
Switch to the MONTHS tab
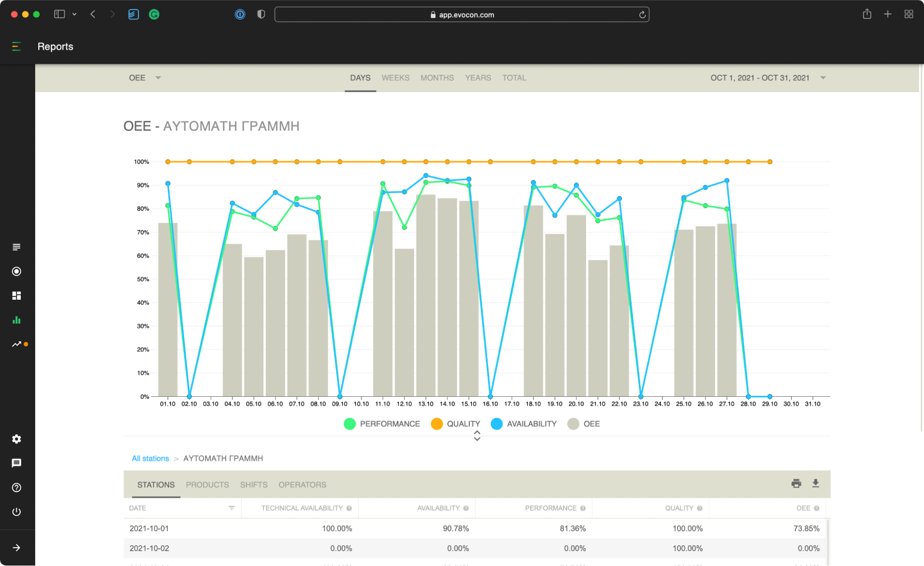click(437, 78)
